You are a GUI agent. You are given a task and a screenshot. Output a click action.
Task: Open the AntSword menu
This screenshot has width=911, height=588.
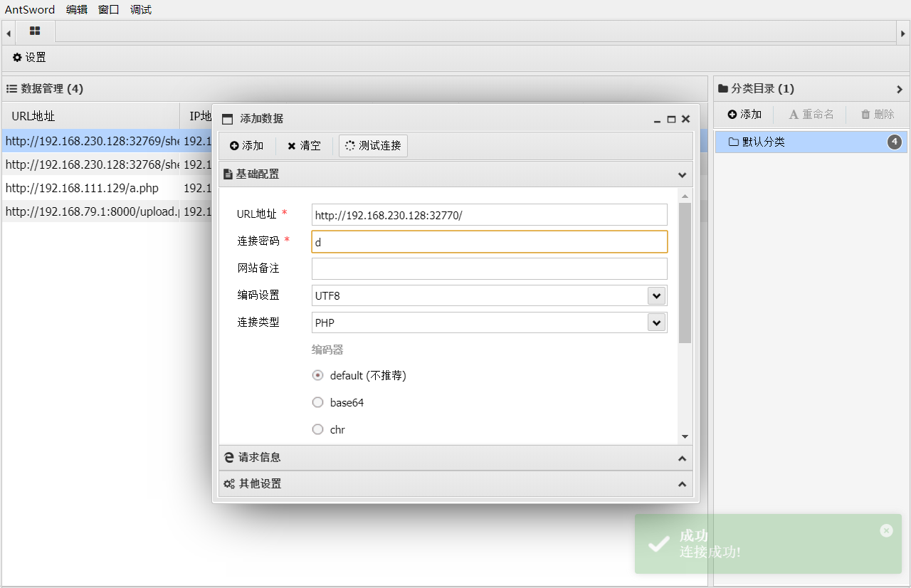30,10
